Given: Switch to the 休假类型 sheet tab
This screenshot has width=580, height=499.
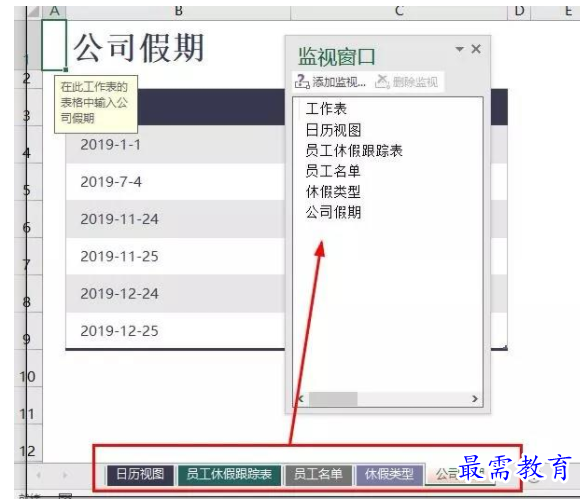Looking at the screenshot, I should pos(389,475).
